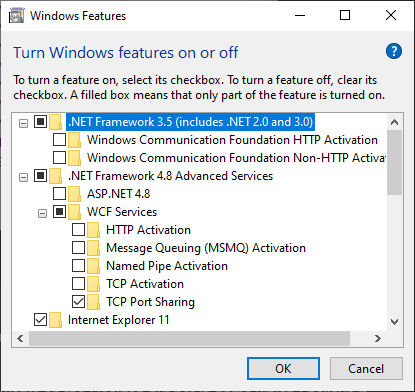This screenshot has width=415, height=392.
Task: Click the OK button
Action: coord(283,369)
